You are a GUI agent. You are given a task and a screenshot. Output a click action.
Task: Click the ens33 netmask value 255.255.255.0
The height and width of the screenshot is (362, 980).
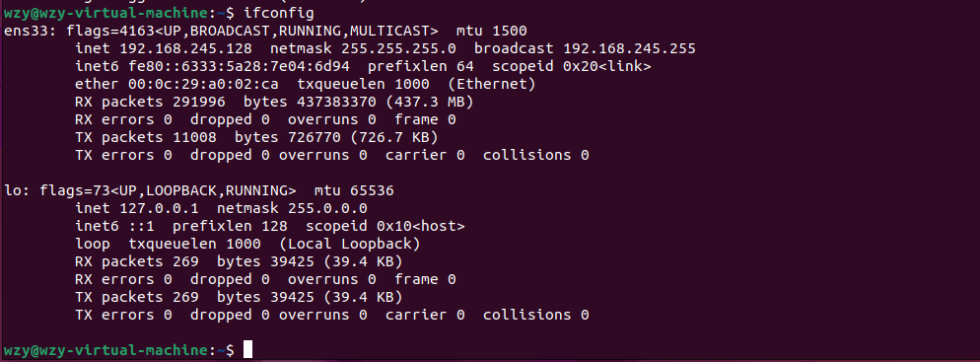(398, 48)
